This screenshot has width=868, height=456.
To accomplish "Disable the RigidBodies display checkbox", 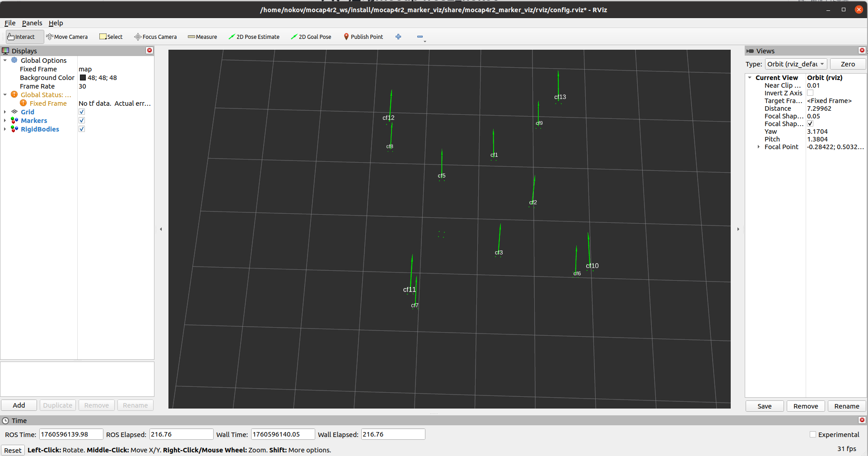I will pyautogui.click(x=82, y=129).
